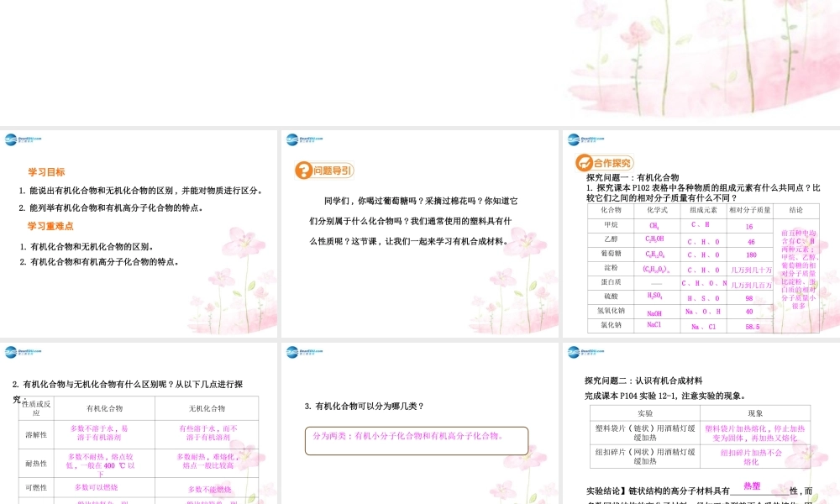The image size is (840, 504).
Task: Click the orange question-mark 问题导引 icon
Action: click(x=303, y=171)
